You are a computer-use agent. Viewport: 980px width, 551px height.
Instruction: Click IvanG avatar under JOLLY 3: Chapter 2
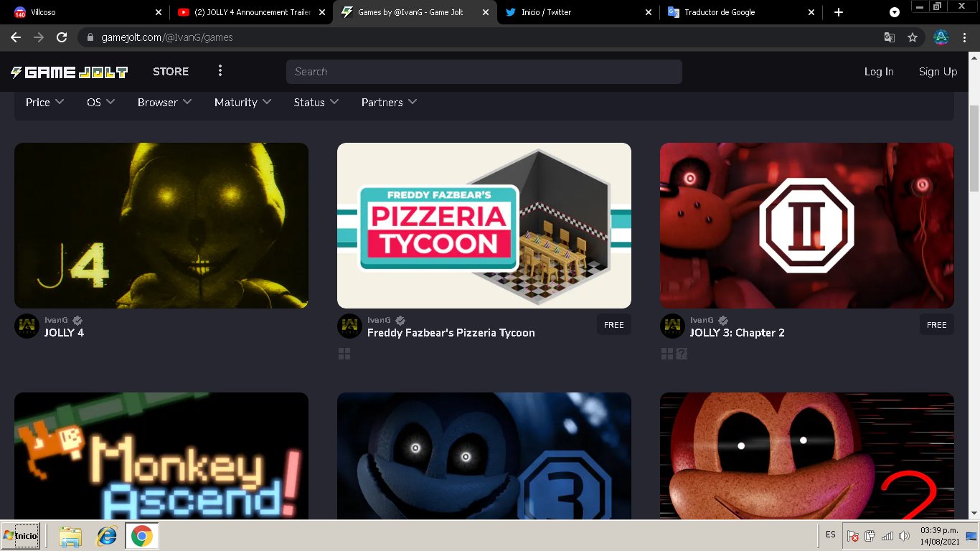point(672,326)
